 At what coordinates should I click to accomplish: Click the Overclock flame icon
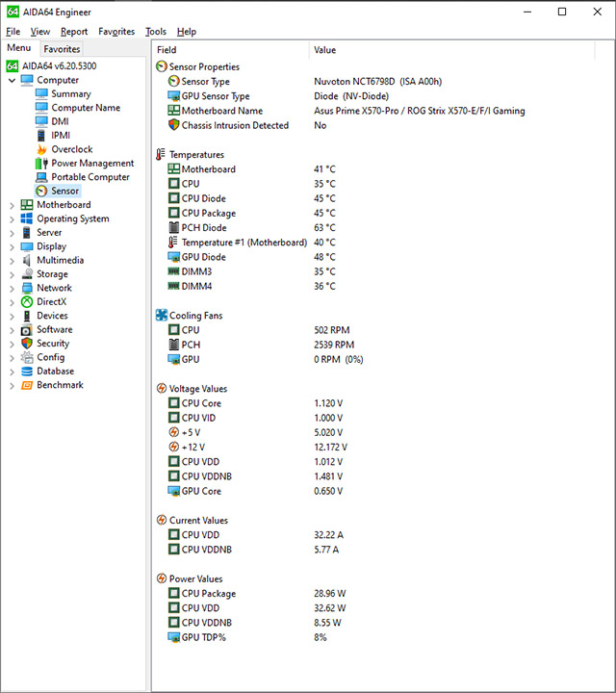click(41, 149)
